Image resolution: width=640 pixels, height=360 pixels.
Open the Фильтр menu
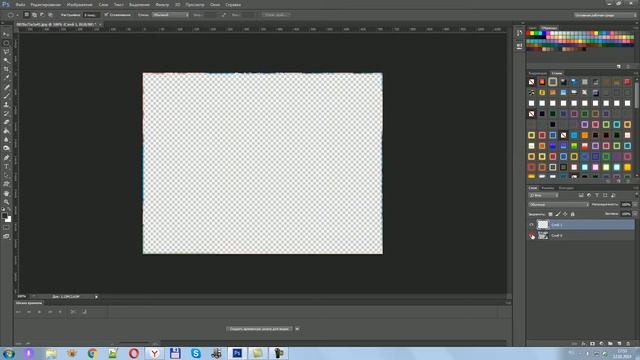coord(162,4)
